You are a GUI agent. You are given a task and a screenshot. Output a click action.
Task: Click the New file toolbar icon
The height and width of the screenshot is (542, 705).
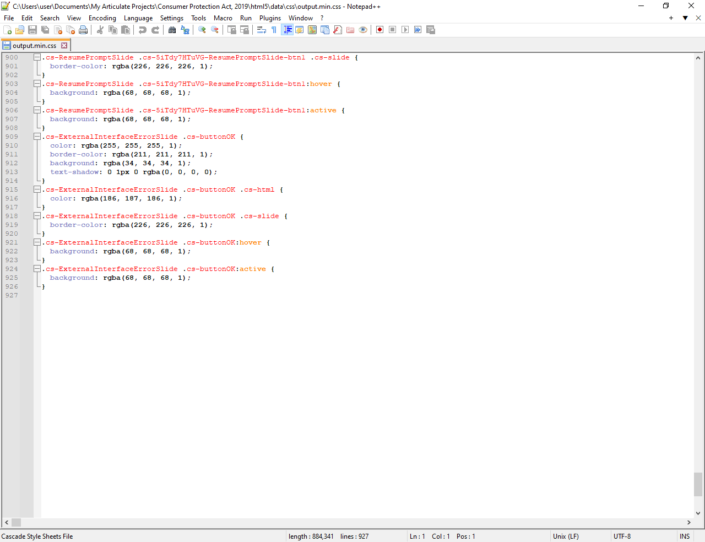tap(8, 30)
